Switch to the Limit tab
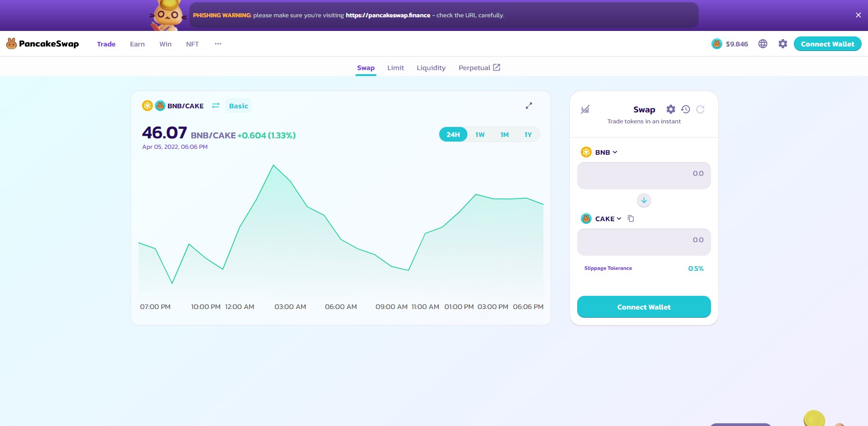The height and width of the screenshot is (426, 868). pyautogui.click(x=396, y=68)
